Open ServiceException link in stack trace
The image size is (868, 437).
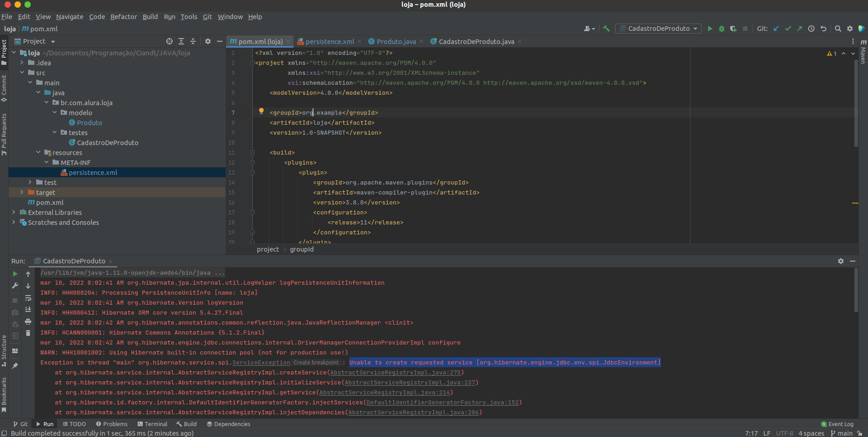(261, 363)
